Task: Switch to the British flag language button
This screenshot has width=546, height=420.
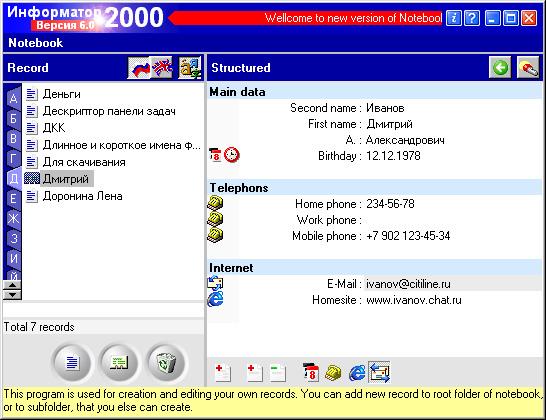Action: (x=161, y=68)
